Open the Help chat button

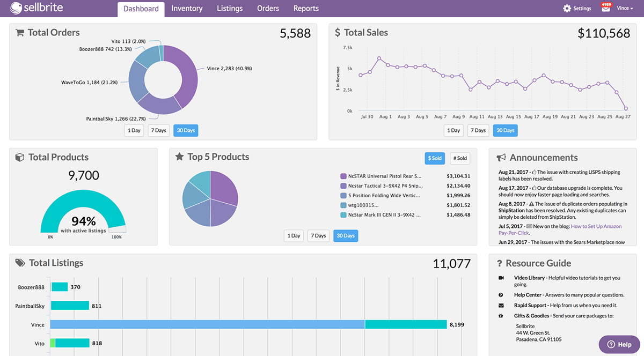pyautogui.click(x=619, y=344)
